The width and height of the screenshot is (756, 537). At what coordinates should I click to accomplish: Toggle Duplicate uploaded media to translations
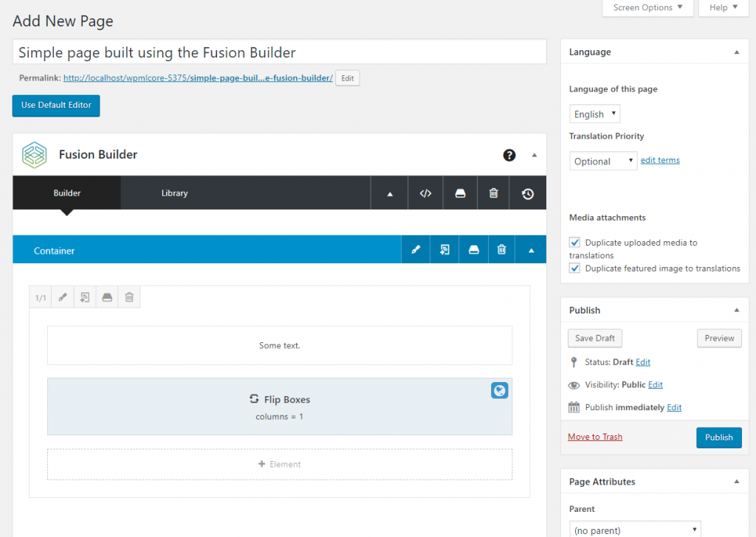tap(574, 242)
